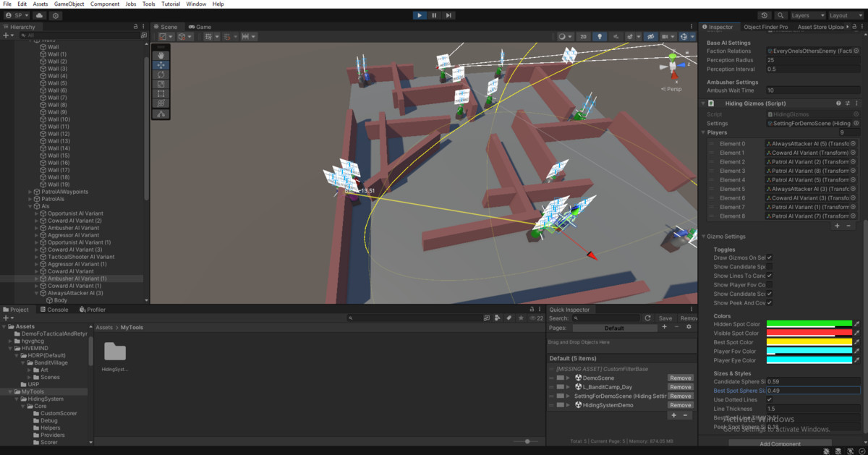This screenshot has height=455, width=868.
Task: Click the Undo History clock icon
Action: click(765, 15)
